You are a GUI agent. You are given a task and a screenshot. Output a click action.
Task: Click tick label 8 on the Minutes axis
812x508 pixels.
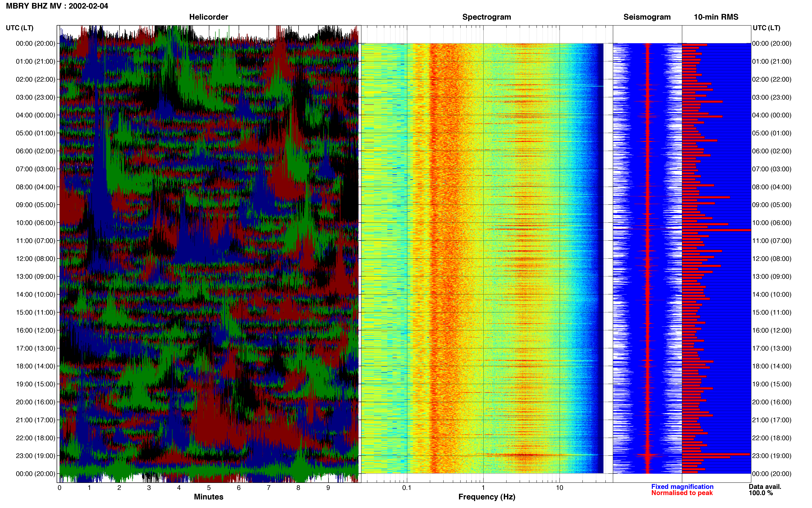point(298,488)
